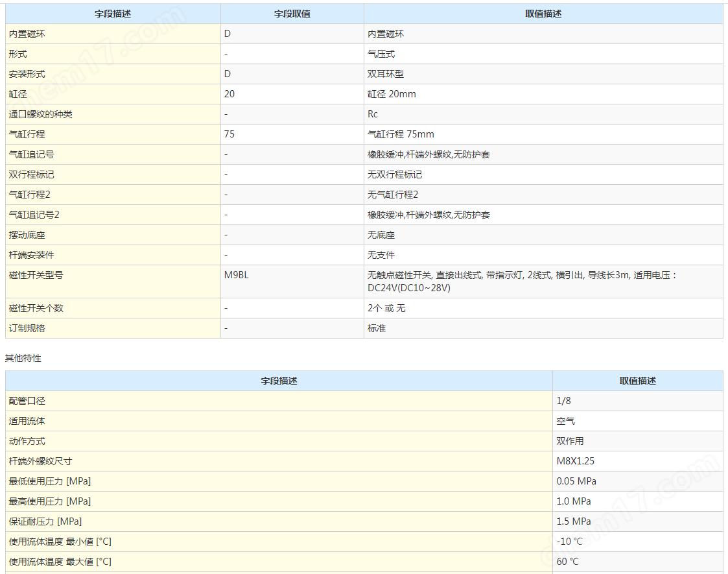Click the '形式' row label

click(x=18, y=54)
